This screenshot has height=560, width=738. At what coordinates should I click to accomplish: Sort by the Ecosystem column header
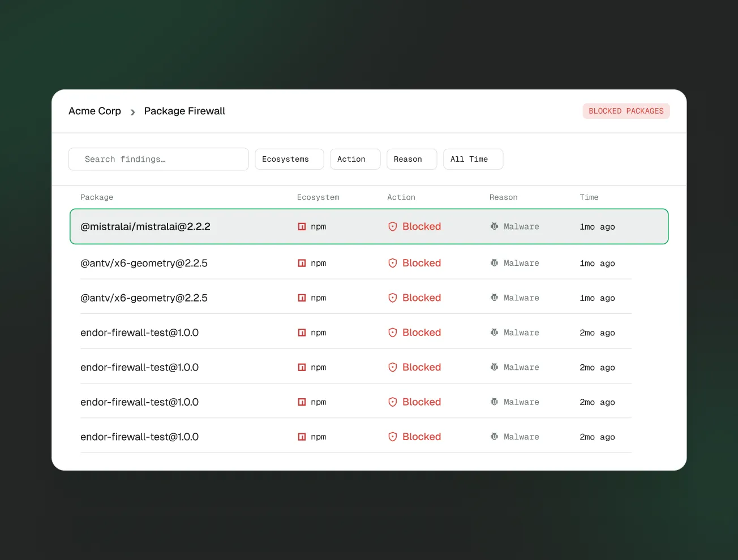pos(318,197)
